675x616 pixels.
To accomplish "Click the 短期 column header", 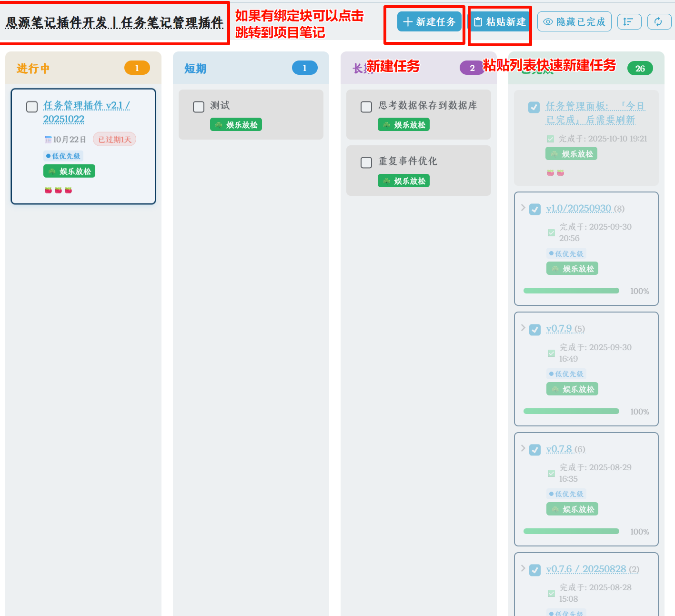I will coord(195,69).
